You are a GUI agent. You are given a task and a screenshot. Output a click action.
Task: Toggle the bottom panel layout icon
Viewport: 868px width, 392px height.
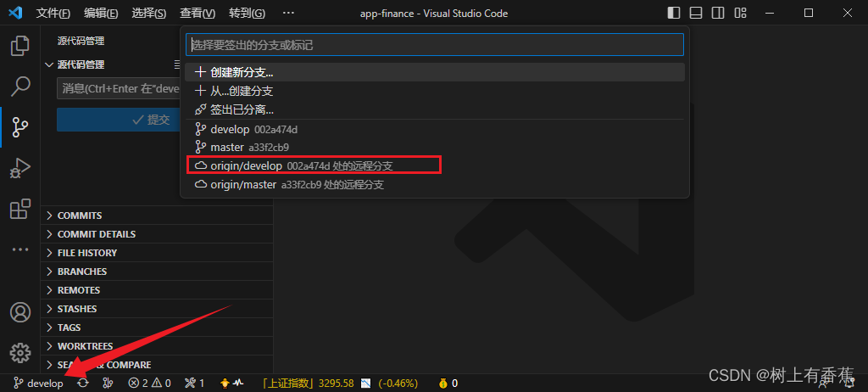tap(696, 13)
